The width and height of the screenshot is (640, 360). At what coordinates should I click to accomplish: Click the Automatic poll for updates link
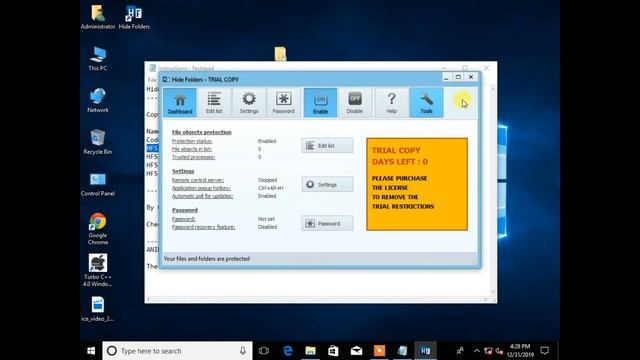click(x=202, y=196)
